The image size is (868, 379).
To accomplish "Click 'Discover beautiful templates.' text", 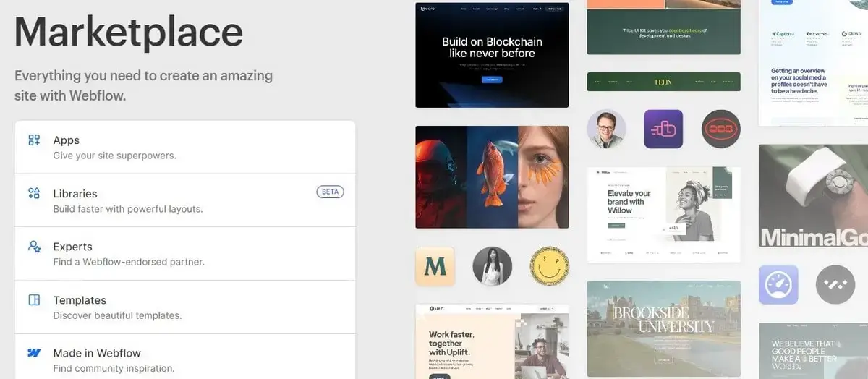I will (117, 315).
